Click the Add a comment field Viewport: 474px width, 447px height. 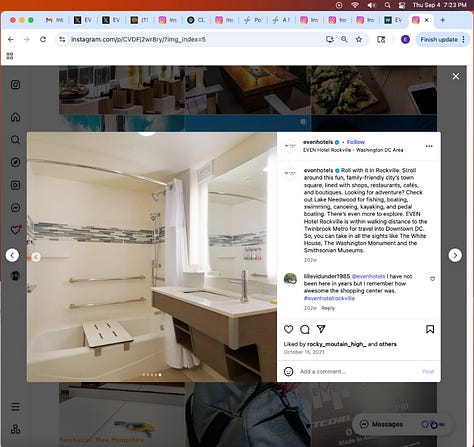tap(357, 371)
